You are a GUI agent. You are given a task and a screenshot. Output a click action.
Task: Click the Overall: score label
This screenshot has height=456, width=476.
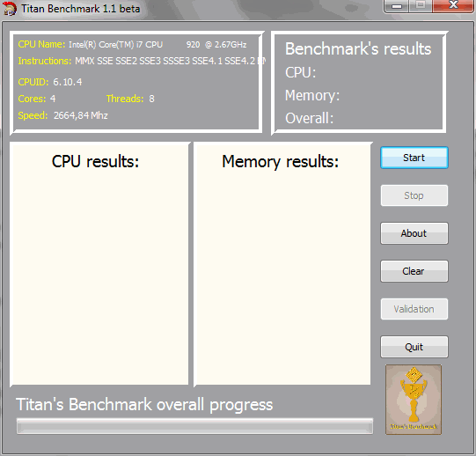coord(310,118)
